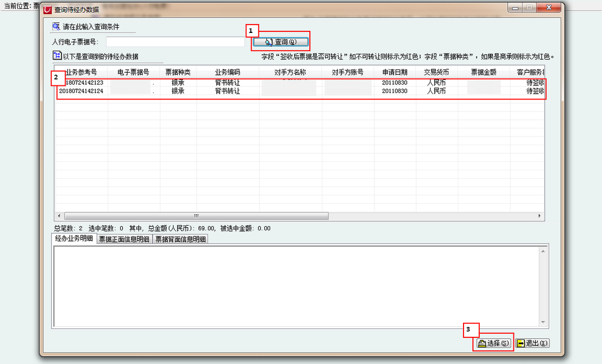Switch to the 票据正面信息明细 tab

(124, 239)
